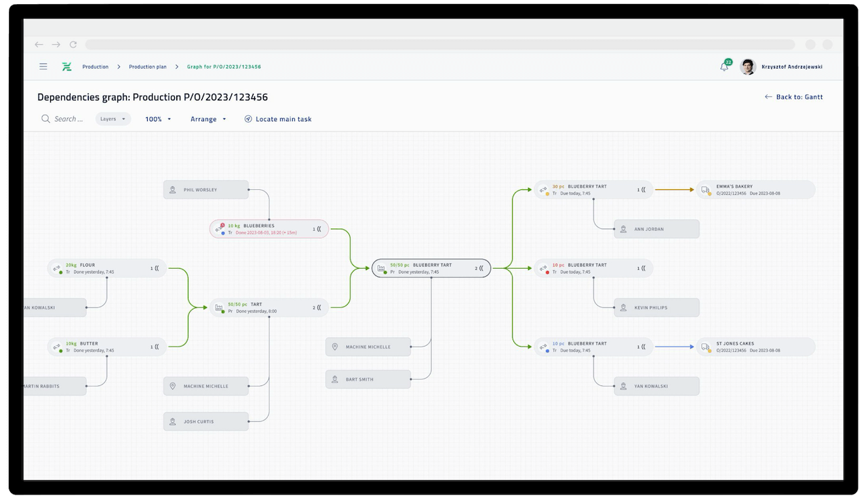Click the location pin icon on Machine Michelle card

(335, 347)
